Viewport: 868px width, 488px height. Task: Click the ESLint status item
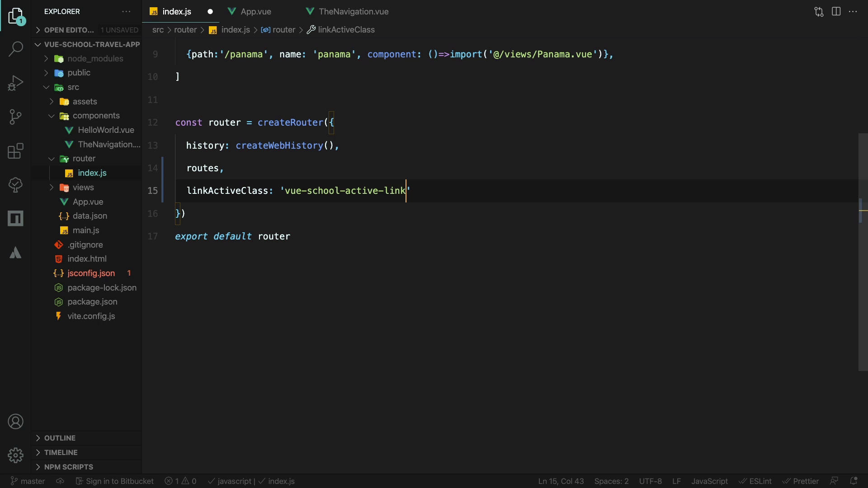755,481
